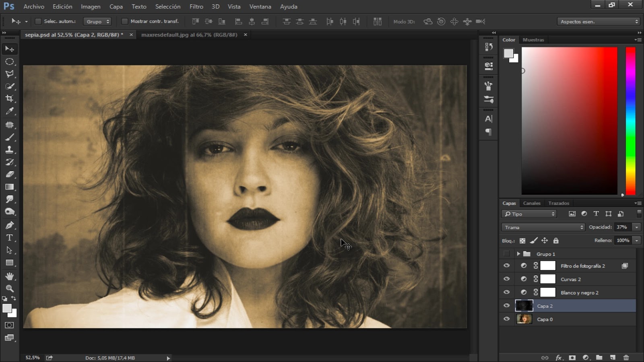Viewport: 644px width, 362px height.
Task: Switch to the Canales tab
Action: [532, 203]
